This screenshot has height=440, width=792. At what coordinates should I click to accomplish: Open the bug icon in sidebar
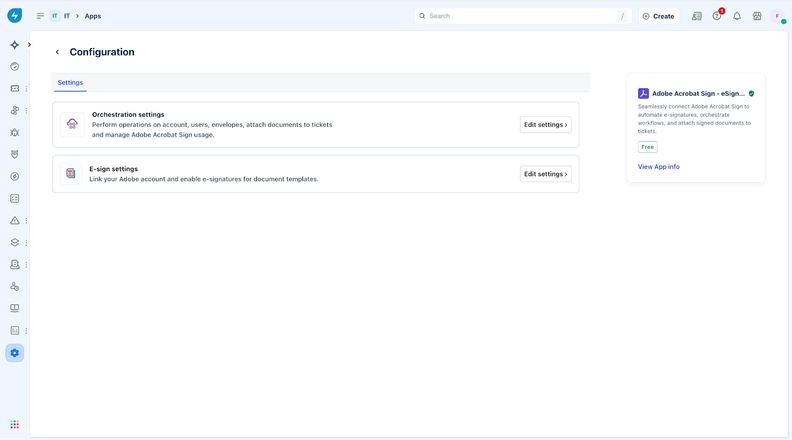[x=15, y=132]
